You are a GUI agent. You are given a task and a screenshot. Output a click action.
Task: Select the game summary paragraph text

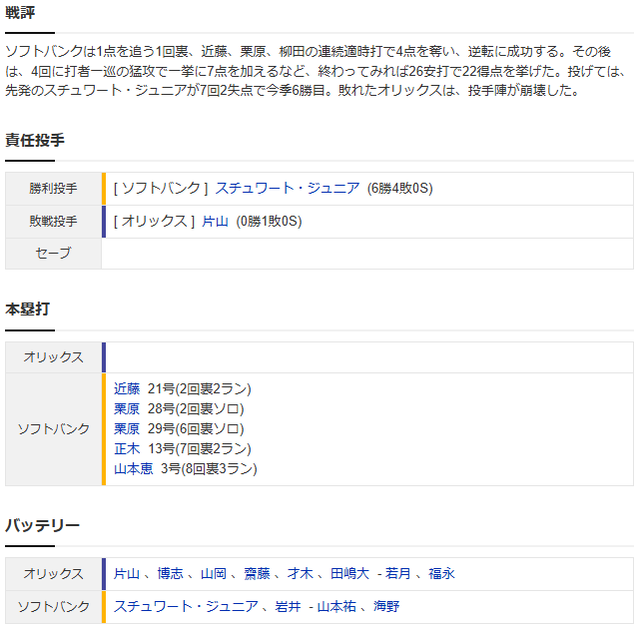click(315, 71)
